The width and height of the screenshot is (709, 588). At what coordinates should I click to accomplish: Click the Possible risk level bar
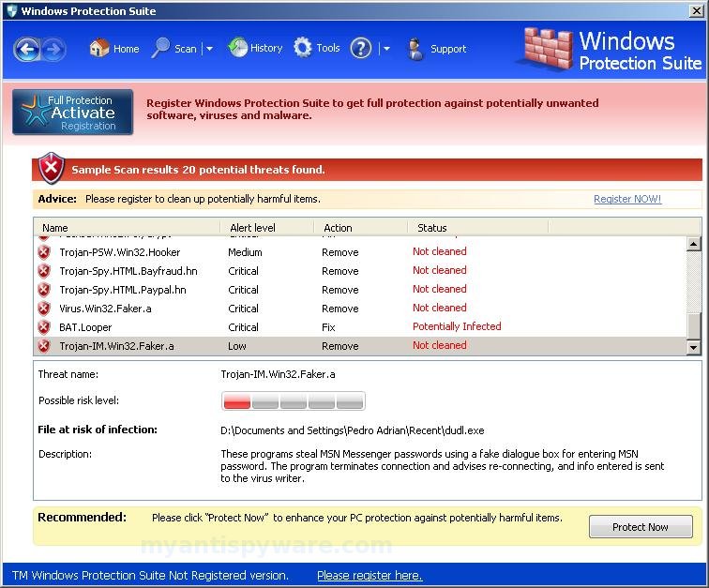(294, 400)
